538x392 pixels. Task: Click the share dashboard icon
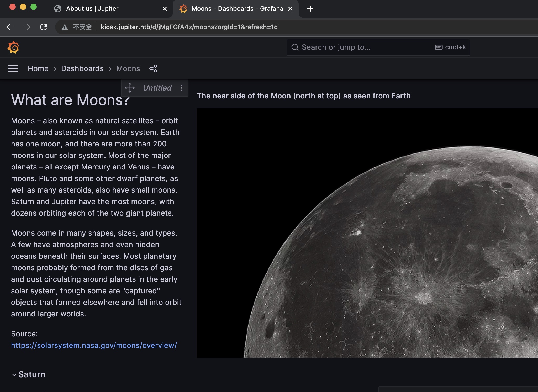click(x=153, y=69)
